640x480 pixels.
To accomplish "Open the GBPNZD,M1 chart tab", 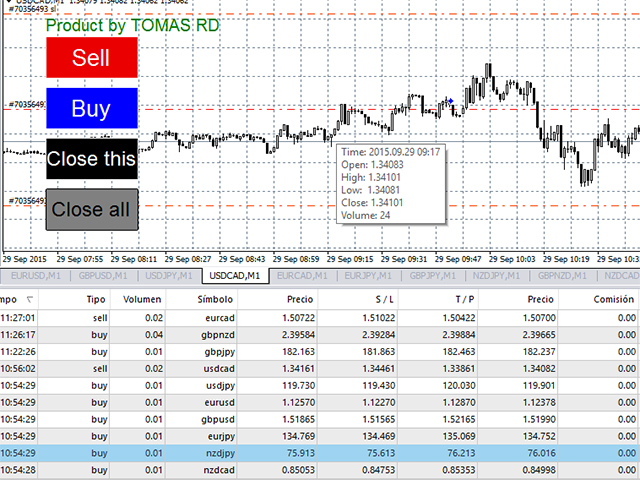I will (562, 276).
